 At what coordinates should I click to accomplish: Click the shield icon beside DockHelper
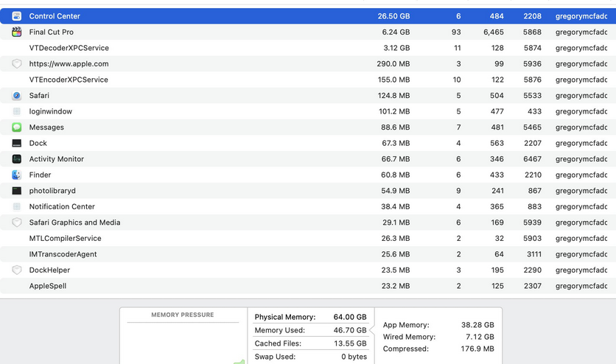point(17,270)
